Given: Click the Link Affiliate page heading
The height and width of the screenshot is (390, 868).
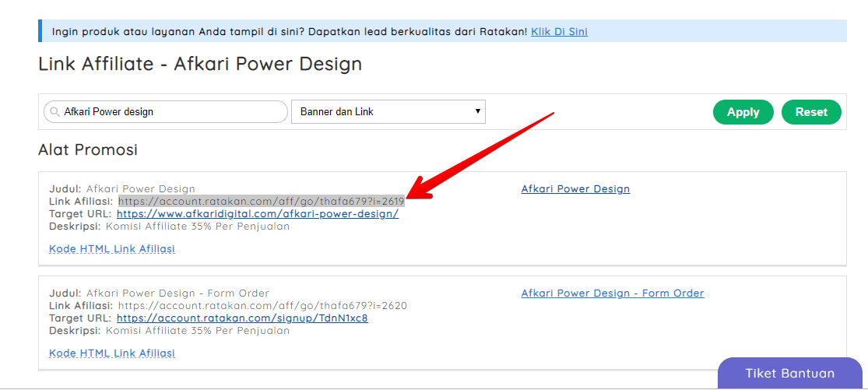Looking at the screenshot, I should [x=200, y=64].
